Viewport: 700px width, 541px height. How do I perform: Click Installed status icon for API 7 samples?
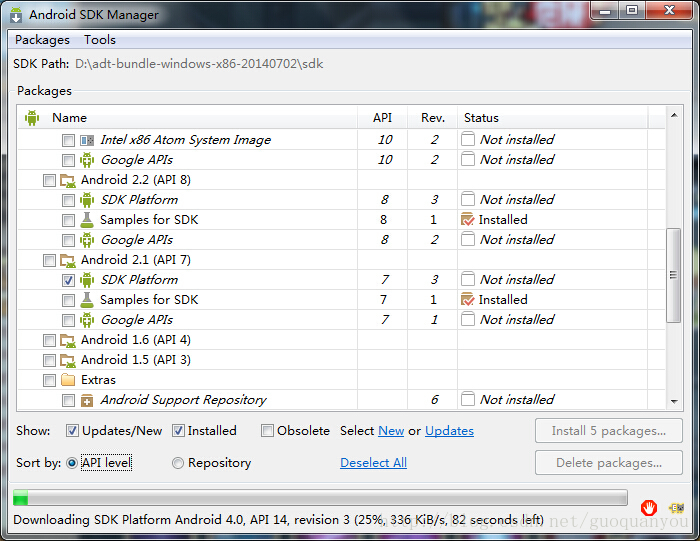[467, 300]
